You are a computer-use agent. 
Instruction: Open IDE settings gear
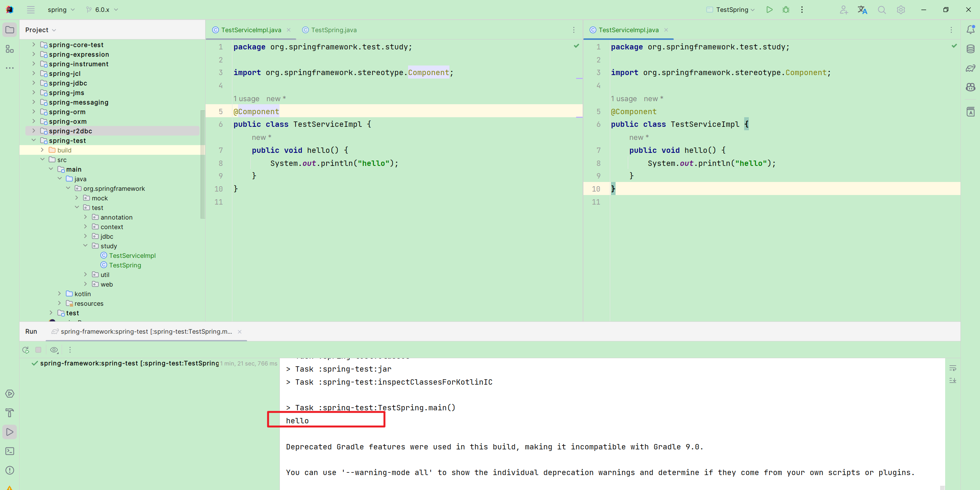click(901, 10)
